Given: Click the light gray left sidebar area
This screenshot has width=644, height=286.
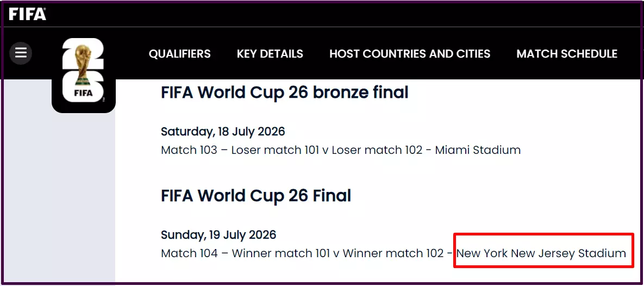Looking at the screenshot, I should click(58, 197).
